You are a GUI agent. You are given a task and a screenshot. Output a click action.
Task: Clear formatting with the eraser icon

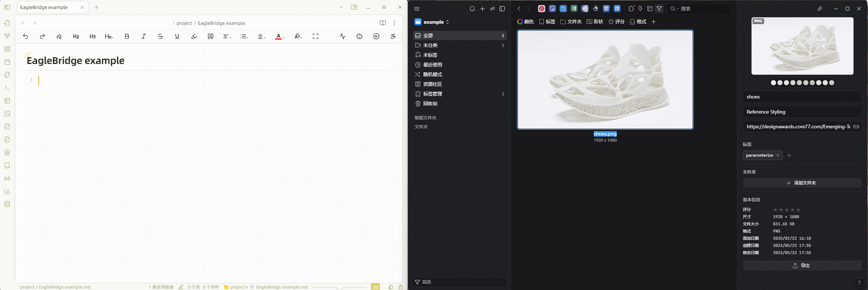(59, 36)
